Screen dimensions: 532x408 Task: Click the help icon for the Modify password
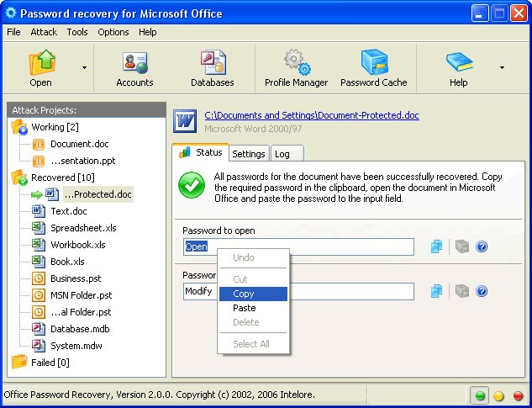pyautogui.click(x=482, y=291)
